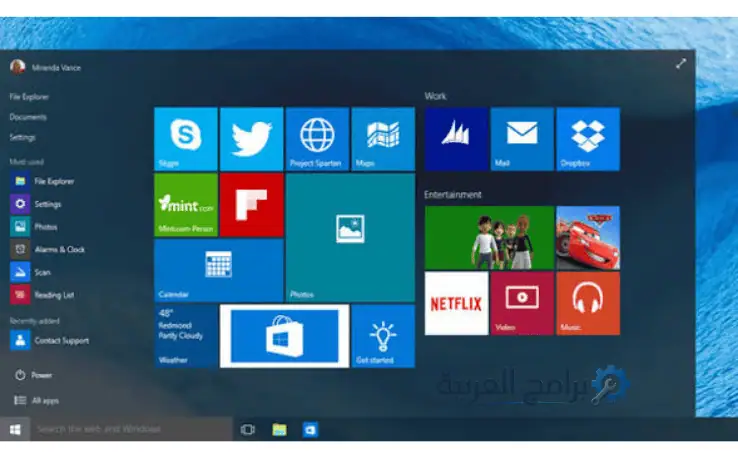Open the Music tile
The height and width of the screenshot is (458, 738).
[588, 304]
